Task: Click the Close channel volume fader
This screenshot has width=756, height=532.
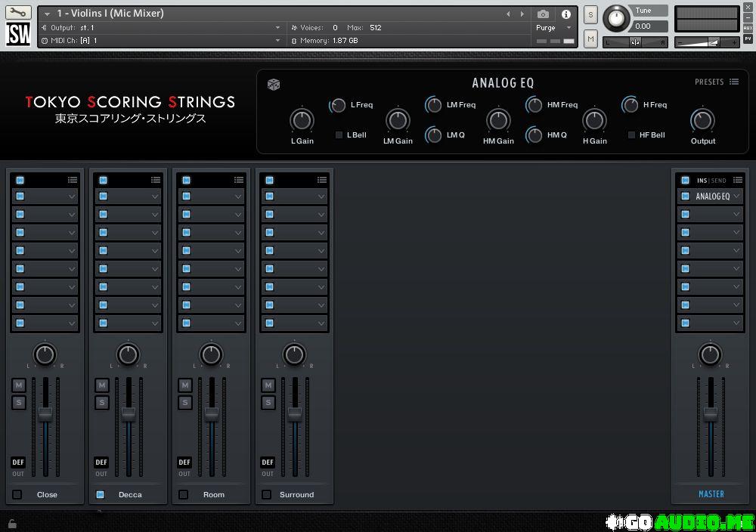Action: pyautogui.click(x=45, y=413)
